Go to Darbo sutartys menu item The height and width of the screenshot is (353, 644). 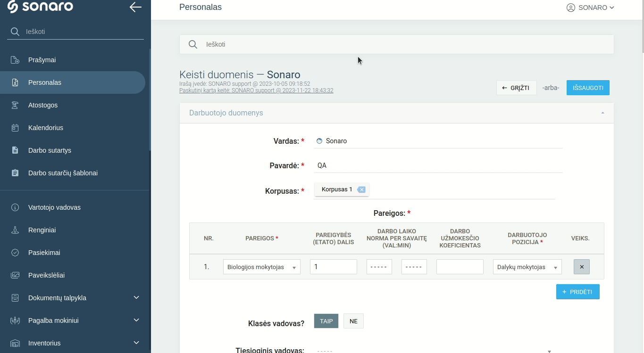tap(50, 150)
